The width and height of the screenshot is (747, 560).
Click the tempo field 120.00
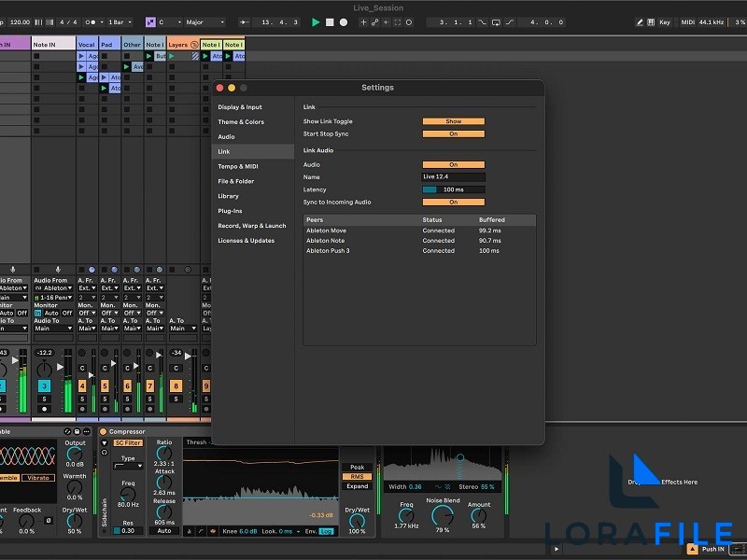click(20, 22)
